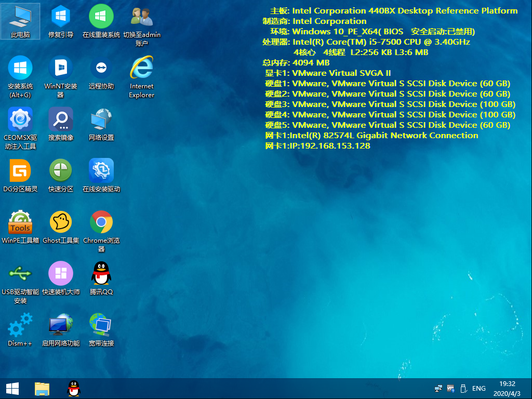Click the USB device tray icon
This screenshot has height=399, width=532.
coord(463,389)
